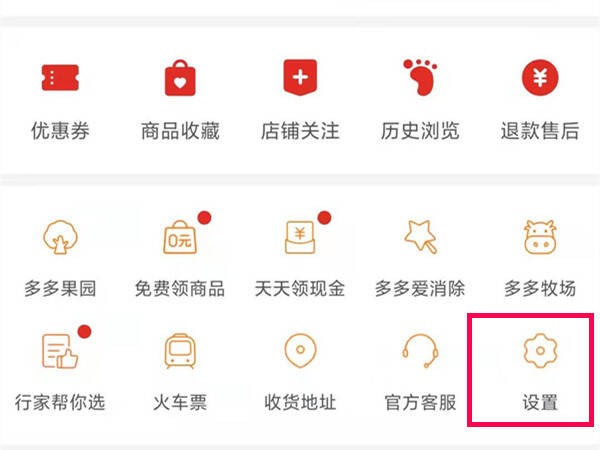The height and width of the screenshot is (450, 600).
Task: Open 收货地址 location pin icon
Action: click(x=300, y=351)
